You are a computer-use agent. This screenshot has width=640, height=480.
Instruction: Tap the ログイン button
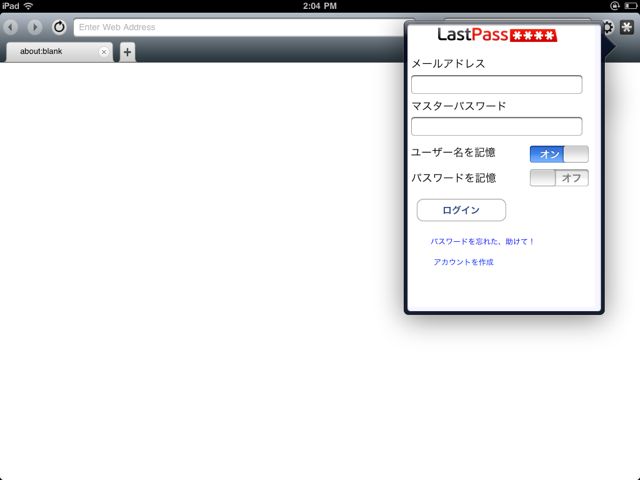461,210
